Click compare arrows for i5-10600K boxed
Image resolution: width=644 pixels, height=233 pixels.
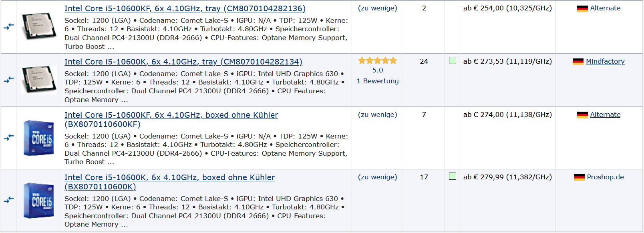click(9, 199)
